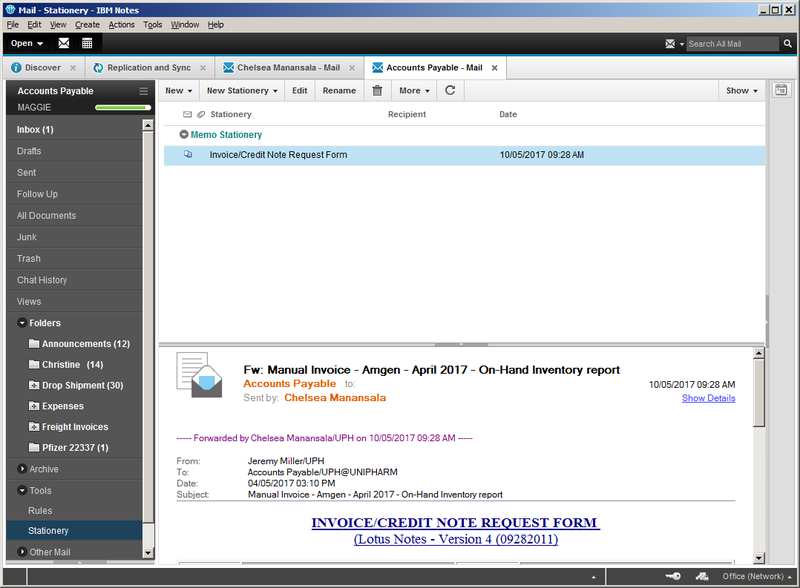Open the Open dropdown button

(27, 43)
